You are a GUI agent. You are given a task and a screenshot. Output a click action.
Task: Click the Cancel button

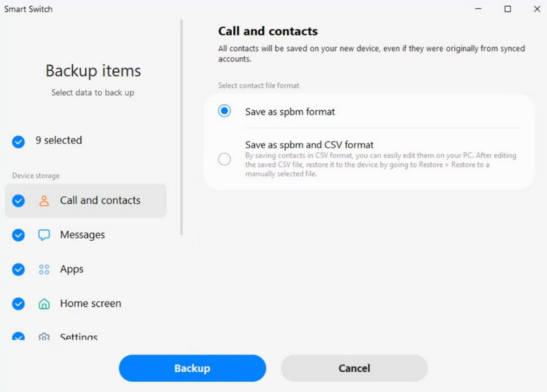click(x=354, y=368)
